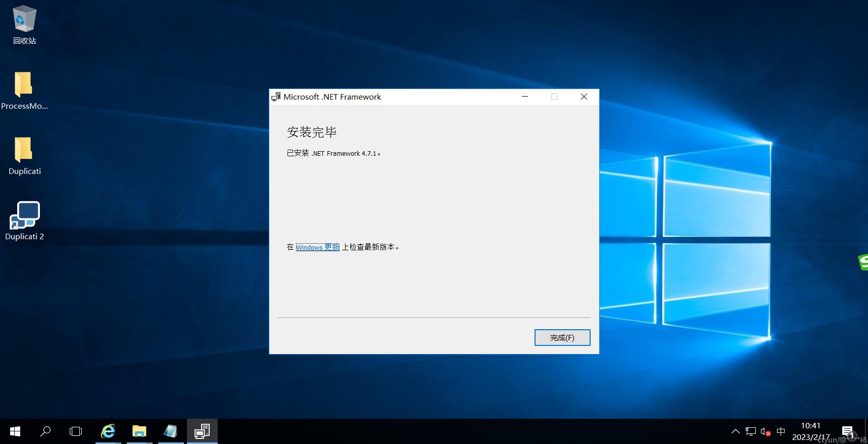Screen dimensions: 868x444
Task: Switch the 中 input method indicator
Action: [x=781, y=431]
